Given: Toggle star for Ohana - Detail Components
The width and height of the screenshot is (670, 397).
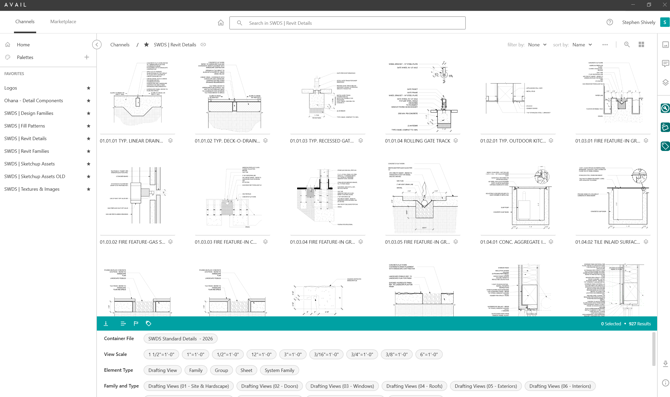Looking at the screenshot, I should 88,101.
